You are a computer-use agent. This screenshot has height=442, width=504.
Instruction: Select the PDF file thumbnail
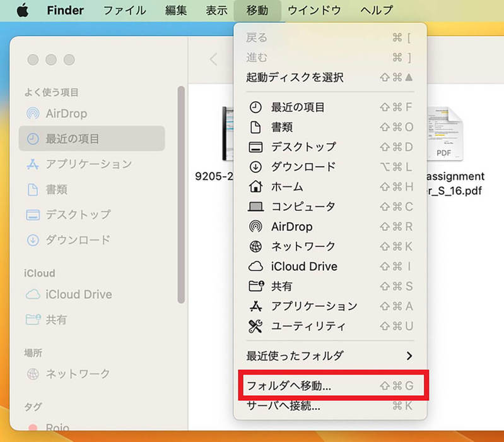pos(445,134)
